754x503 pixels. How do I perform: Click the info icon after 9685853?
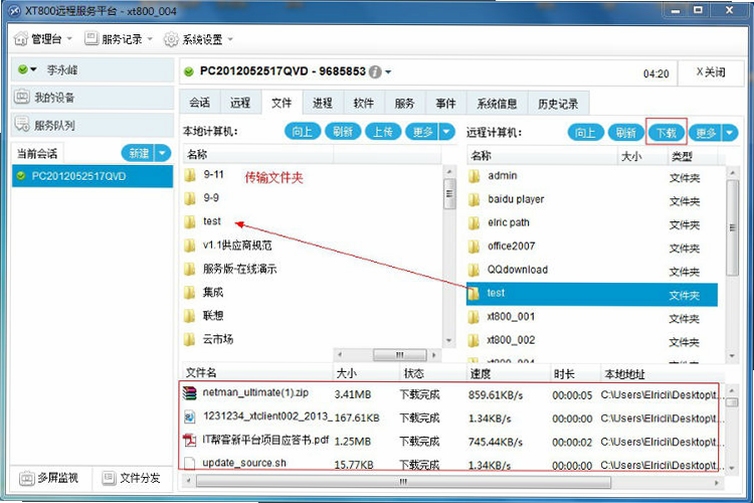pos(375,72)
